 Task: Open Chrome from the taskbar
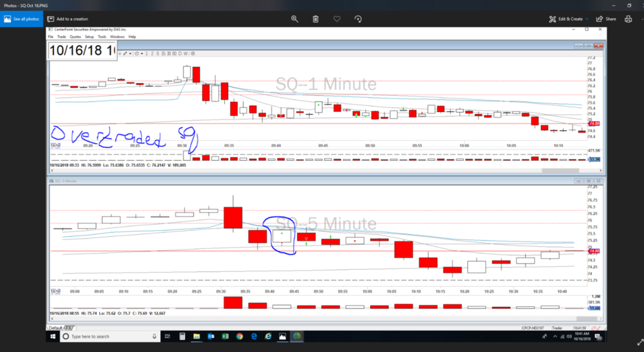coord(240,337)
